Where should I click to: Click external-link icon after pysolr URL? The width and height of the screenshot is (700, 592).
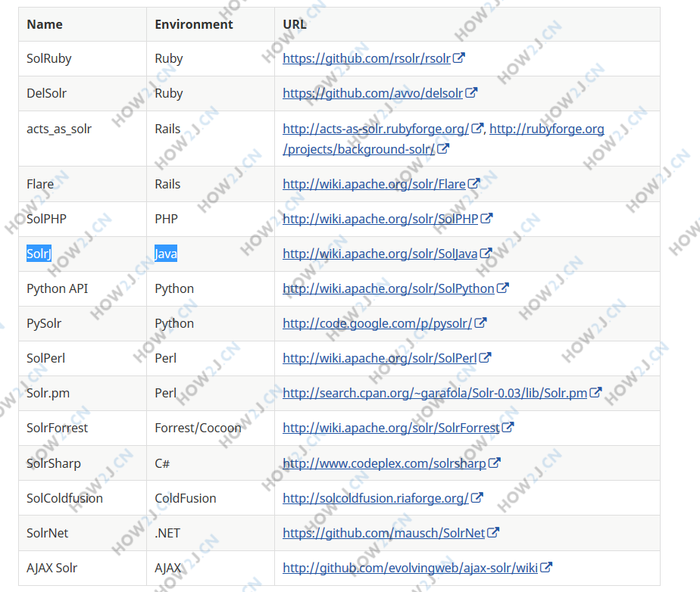pyautogui.click(x=480, y=322)
